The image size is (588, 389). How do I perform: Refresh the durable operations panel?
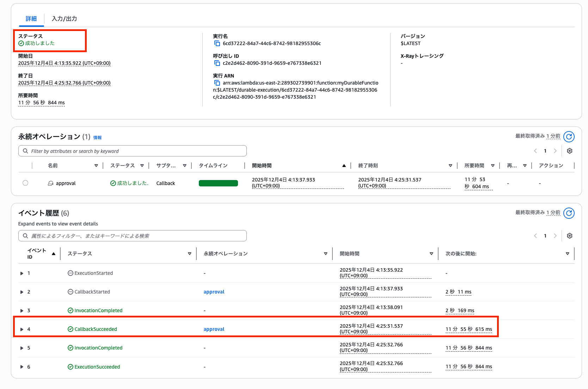[569, 136]
